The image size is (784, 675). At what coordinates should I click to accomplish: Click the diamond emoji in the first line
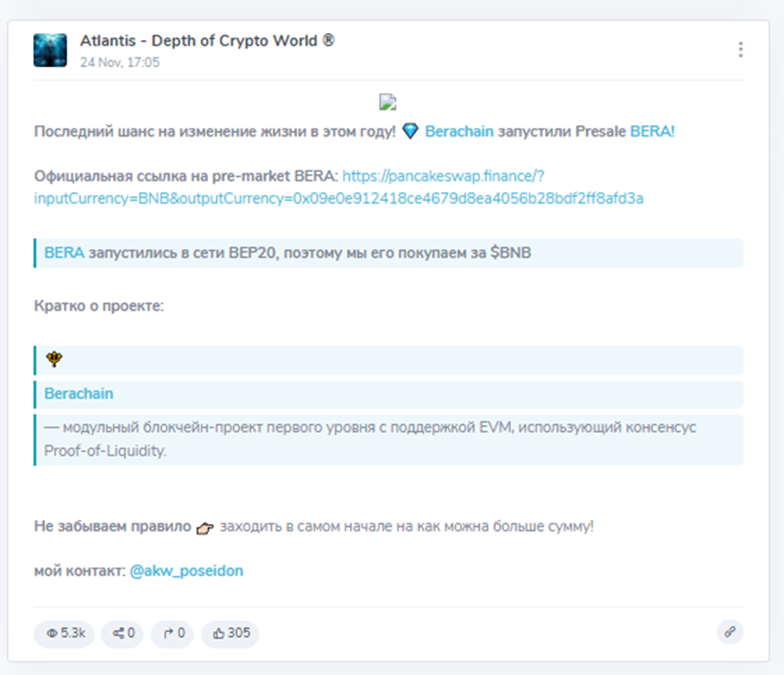point(411,131)
